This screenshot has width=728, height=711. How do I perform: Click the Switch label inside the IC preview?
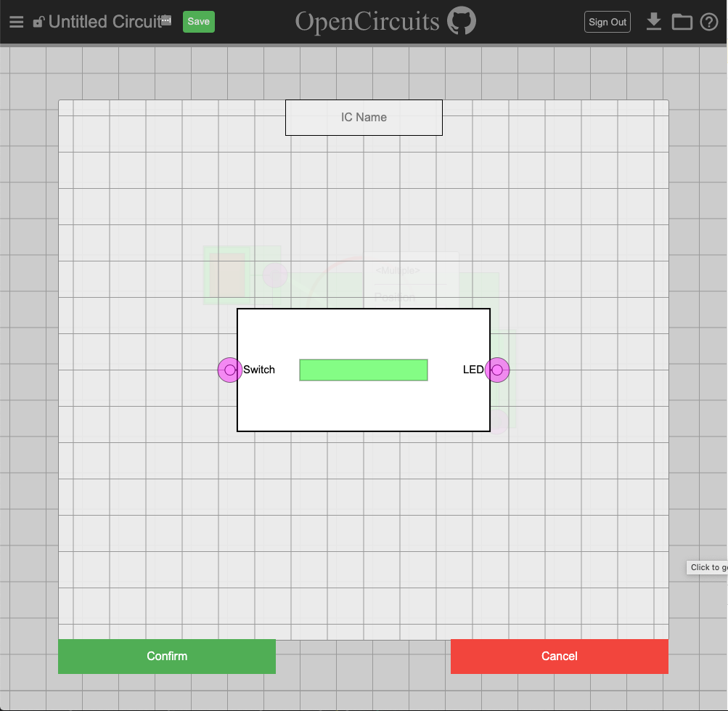pos(259,370)
